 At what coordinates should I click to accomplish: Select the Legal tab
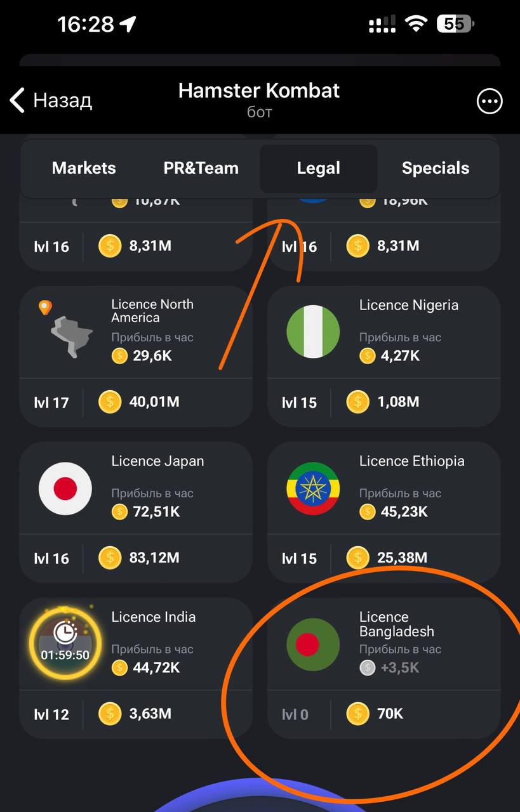click(319, 168)
